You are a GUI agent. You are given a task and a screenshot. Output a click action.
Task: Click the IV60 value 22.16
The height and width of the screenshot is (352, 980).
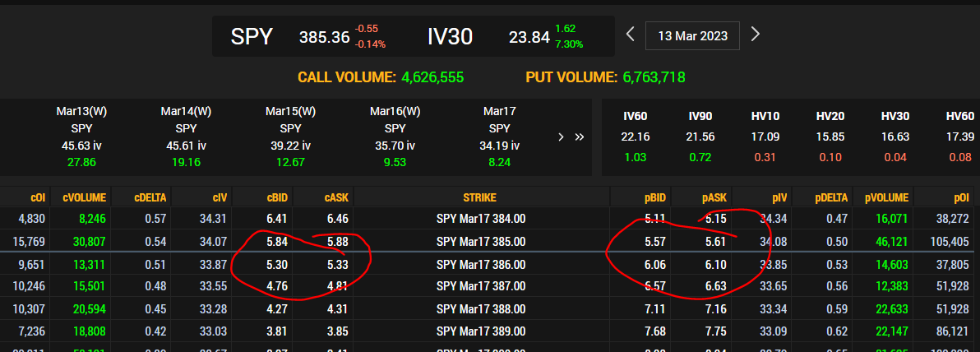click(x=634, y=137)
